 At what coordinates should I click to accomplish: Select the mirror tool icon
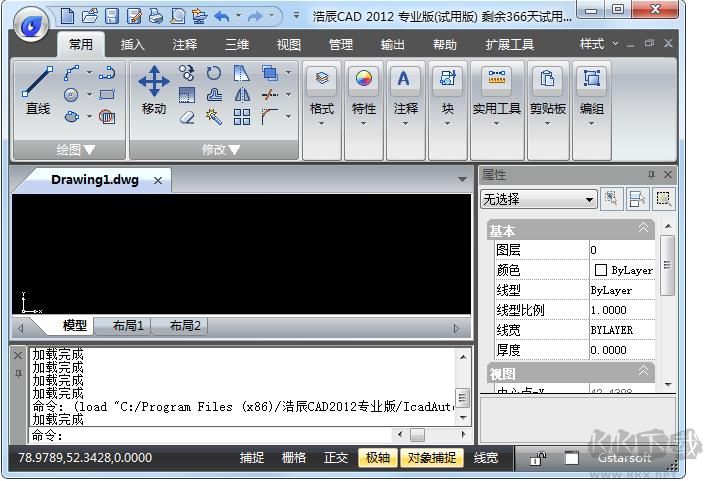[242, 95]
